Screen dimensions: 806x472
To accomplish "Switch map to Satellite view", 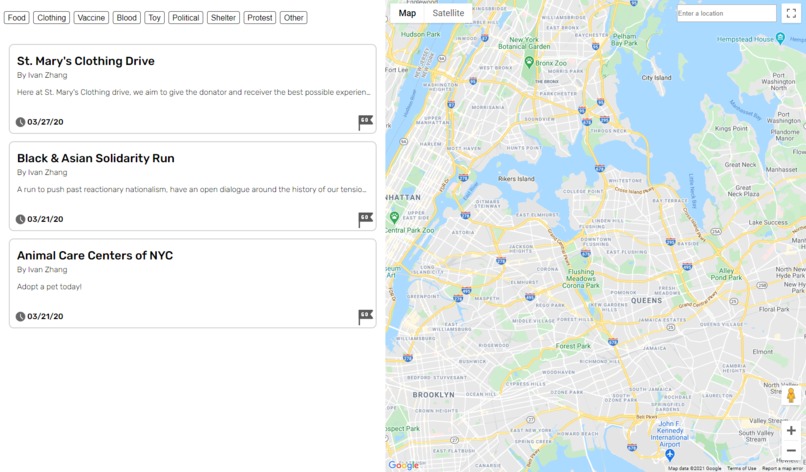I will pyautogui.click(x=448, y=13).
